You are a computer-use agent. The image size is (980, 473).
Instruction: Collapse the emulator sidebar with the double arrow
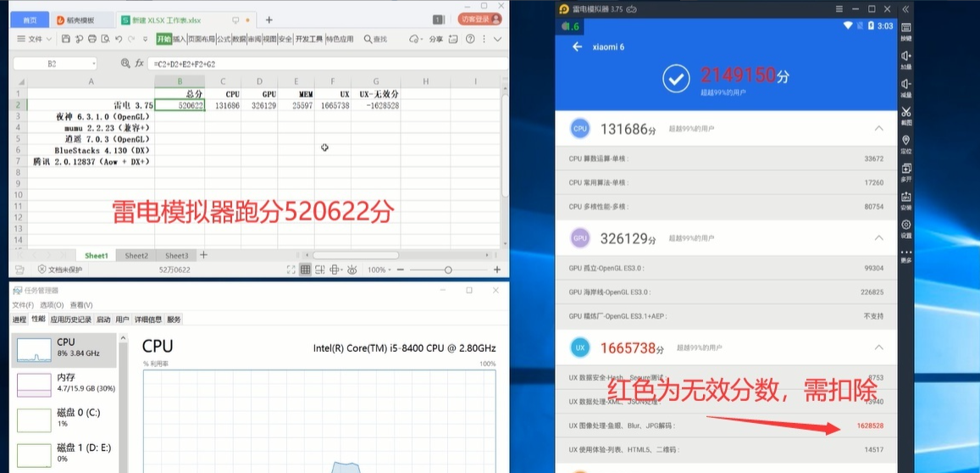(905, 8)
